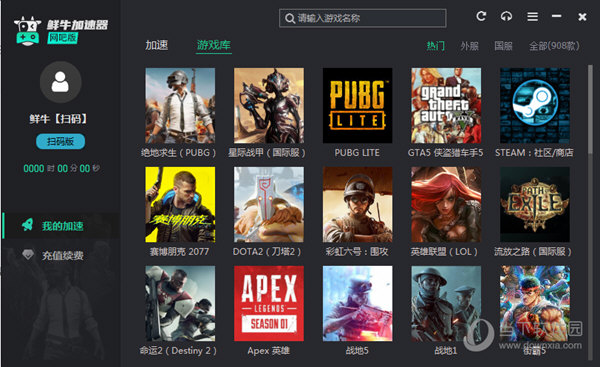Select the 绝地求生 (PUBG) game cover

click(180, 106)
